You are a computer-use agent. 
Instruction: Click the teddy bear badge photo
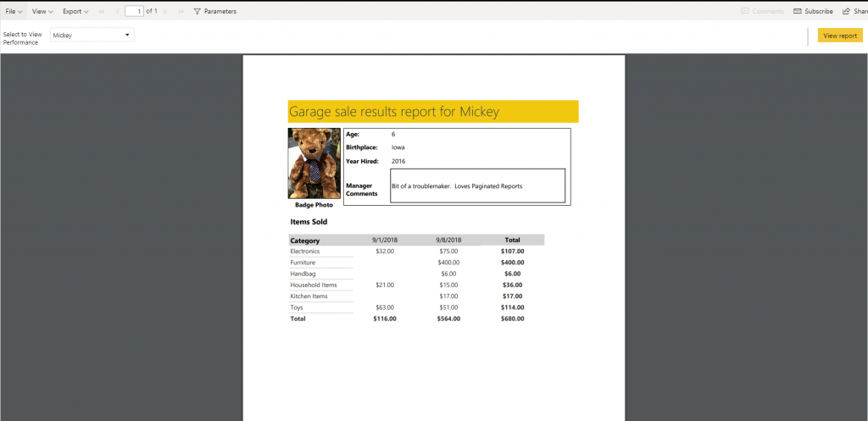tap(314, 163)
